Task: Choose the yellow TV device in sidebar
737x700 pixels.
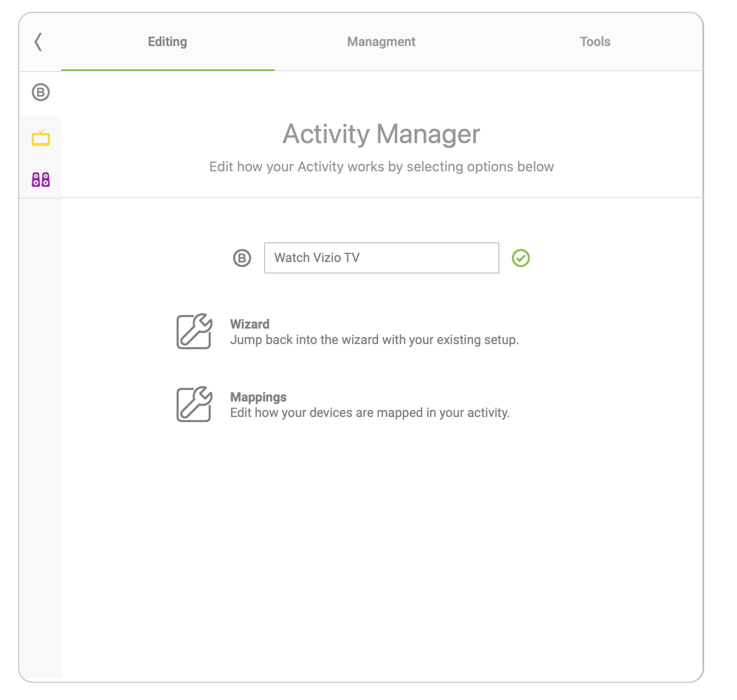Action: coord(41,138)
